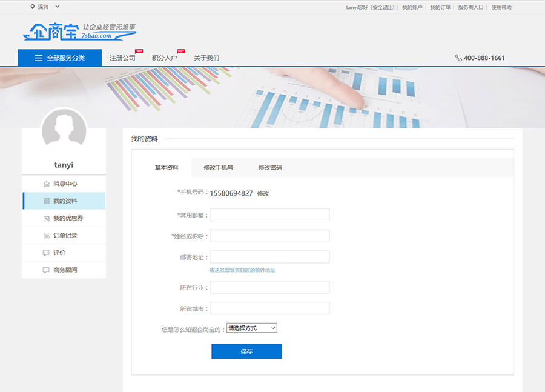Screen dimensions: 545x392
Task: Switch to the 修改手机号 tab
Action: [x=218, y=167]
